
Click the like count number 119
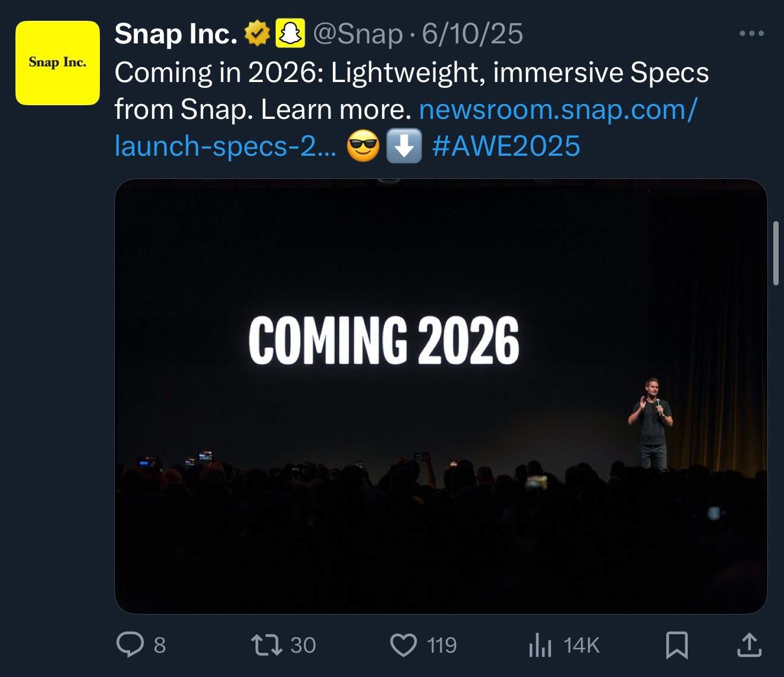click(442, 645)
